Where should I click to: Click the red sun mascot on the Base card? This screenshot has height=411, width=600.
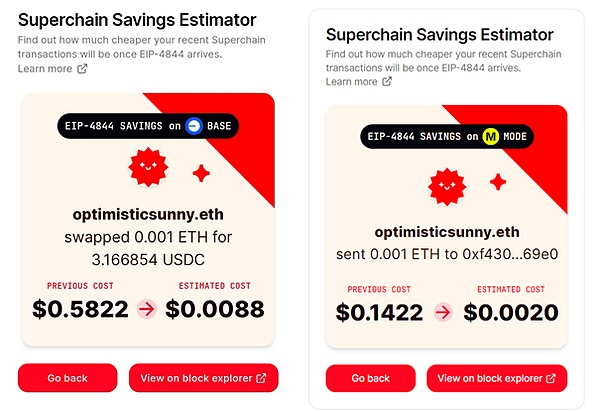click(x=147, y=168)
